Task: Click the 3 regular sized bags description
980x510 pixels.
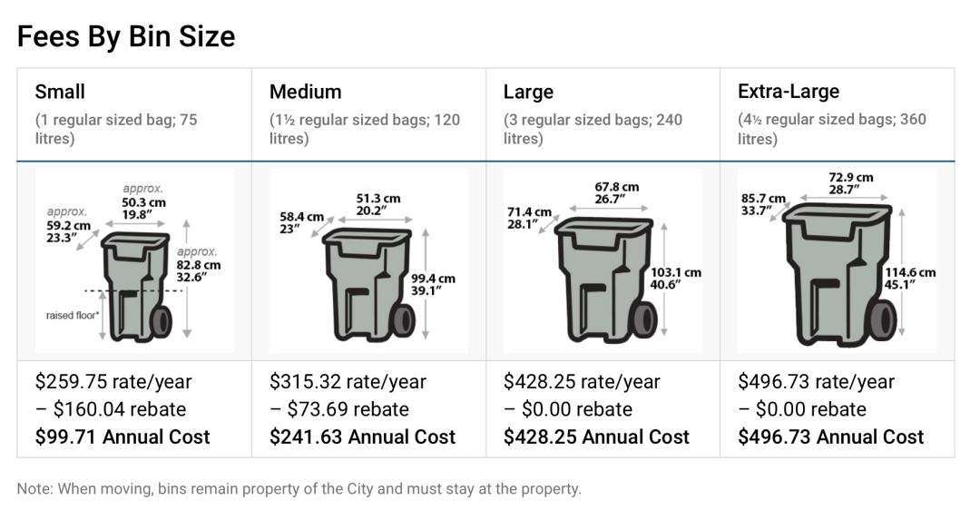Action: pyautogui.click(x=593, y=129)
